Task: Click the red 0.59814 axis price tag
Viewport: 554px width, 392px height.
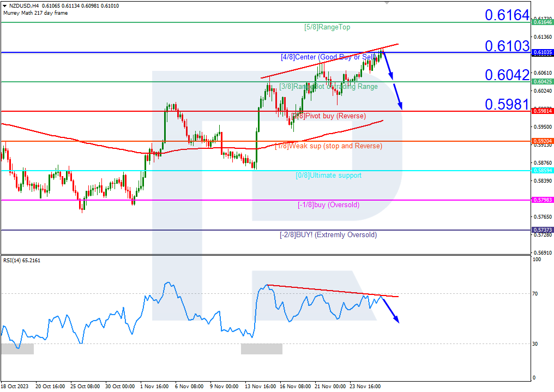Action: [541, 112]
